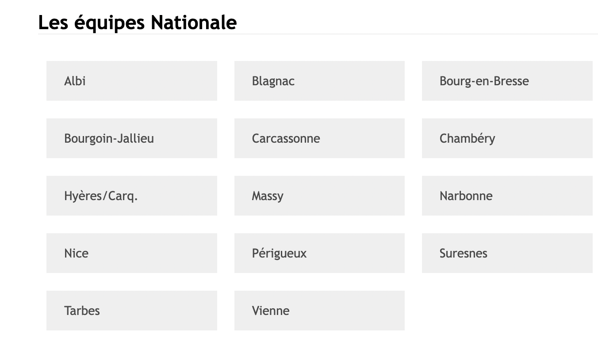Open Bourgoin-Jallieu team link
This screenshot has height=364, width=598.
(132, 138)
